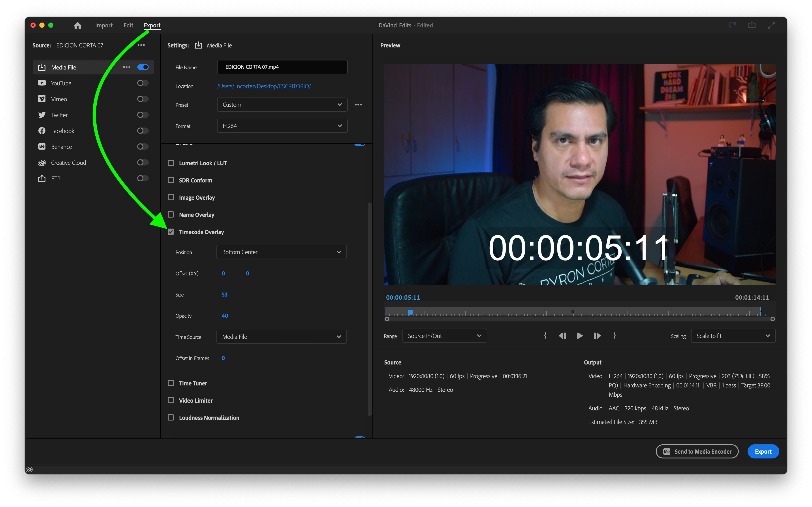Switch to the Edit tab
Viewport: 812px width, 507px height.
[128, 26]
